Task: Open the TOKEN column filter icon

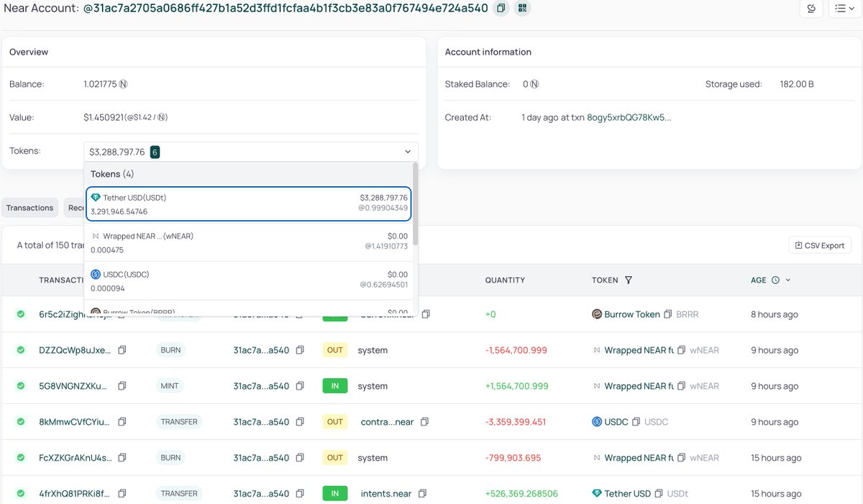Action: (x=629, y=280)
